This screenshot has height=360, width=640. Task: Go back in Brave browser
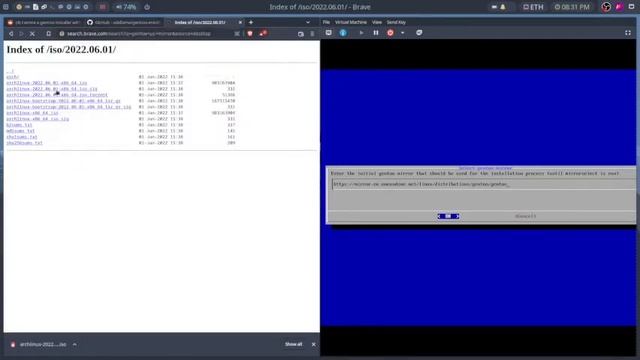click(11, 33)
